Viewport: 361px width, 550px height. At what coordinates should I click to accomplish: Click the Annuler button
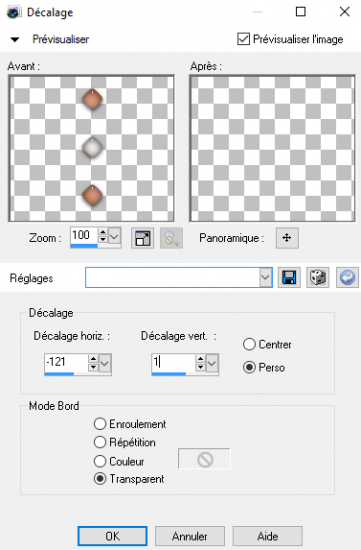(190, 536)
